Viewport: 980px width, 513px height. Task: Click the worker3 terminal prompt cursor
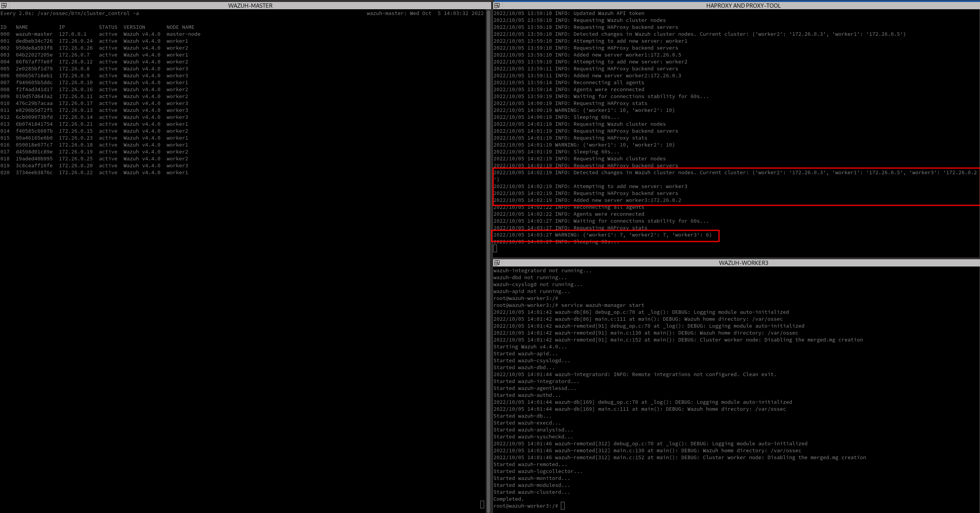pos(563,506)
